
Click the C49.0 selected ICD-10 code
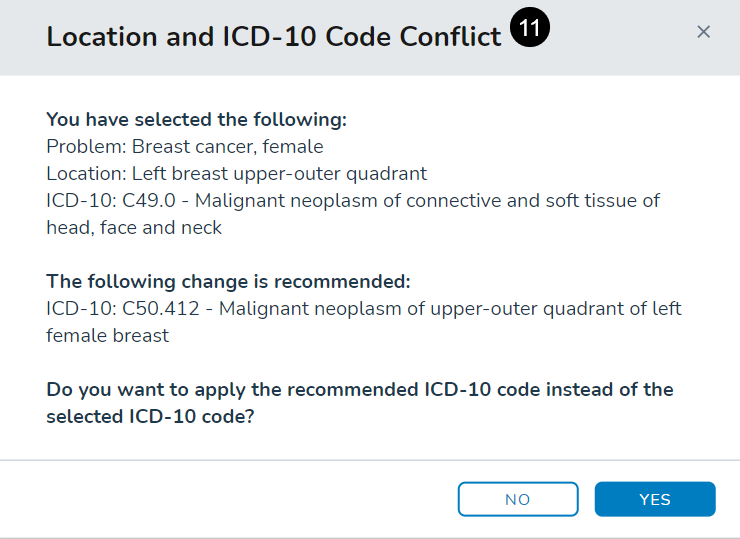(x=149, y=201)
